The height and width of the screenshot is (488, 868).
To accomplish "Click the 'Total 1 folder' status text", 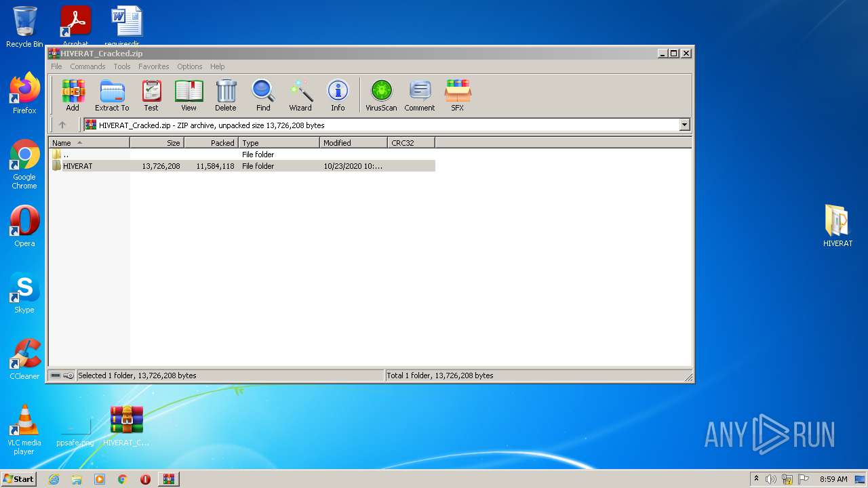I will click(x=440, y=375).
